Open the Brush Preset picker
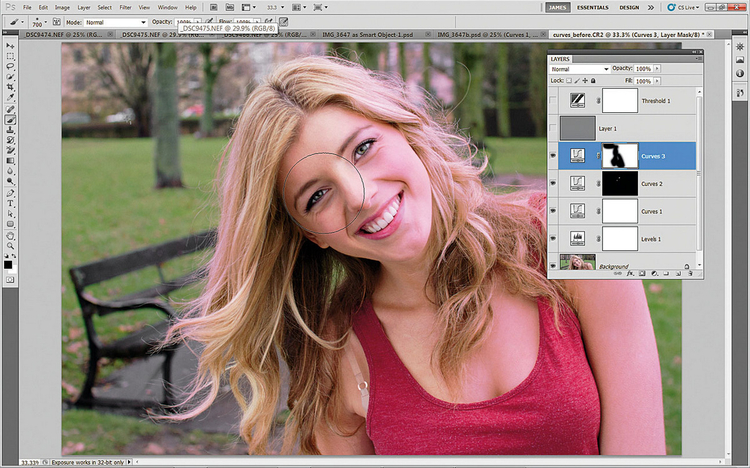 [40, 22]
